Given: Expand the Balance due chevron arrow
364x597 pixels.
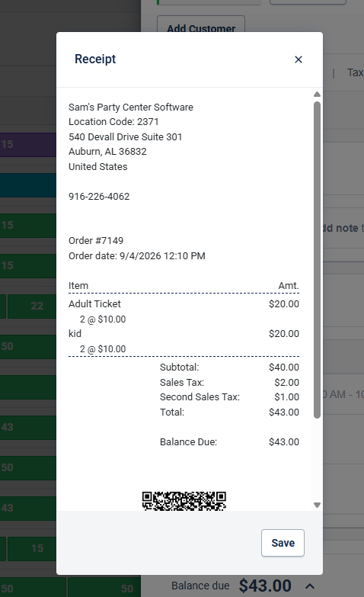Looking at the screenshot, I should point(310,586).
